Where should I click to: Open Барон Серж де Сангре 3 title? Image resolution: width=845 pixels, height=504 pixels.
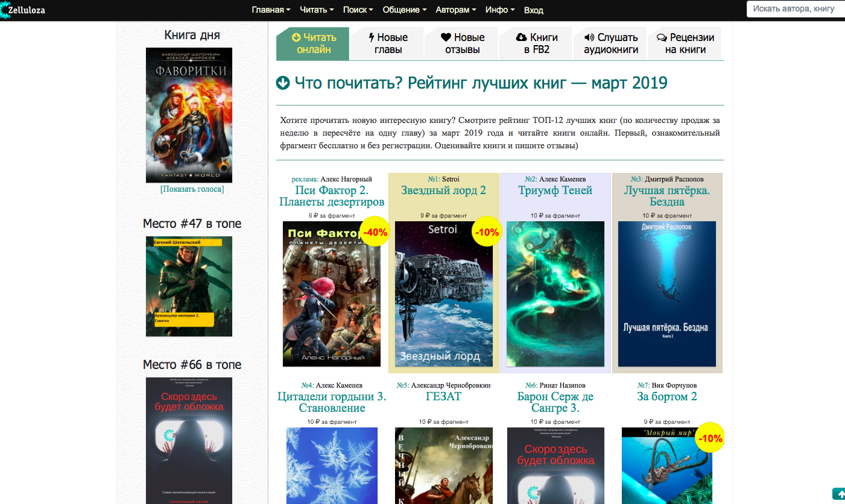pyautogui.click(x=555, y=402)
